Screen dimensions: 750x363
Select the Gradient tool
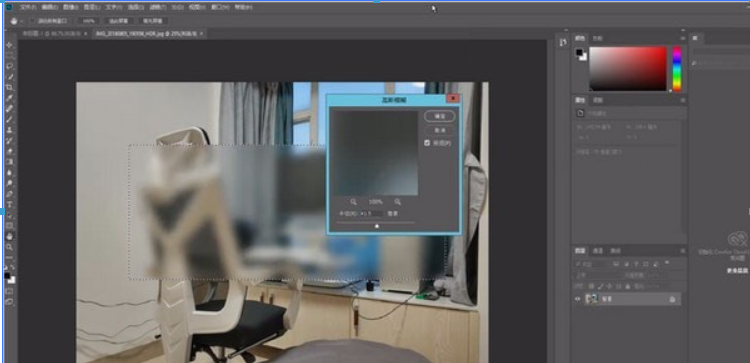tap(9, 162)
